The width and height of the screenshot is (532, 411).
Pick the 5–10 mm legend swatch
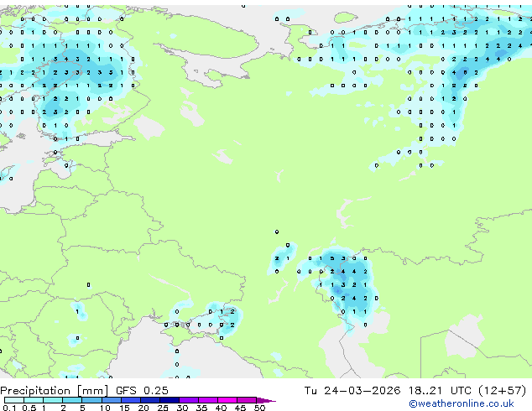(x=92, y=400)
